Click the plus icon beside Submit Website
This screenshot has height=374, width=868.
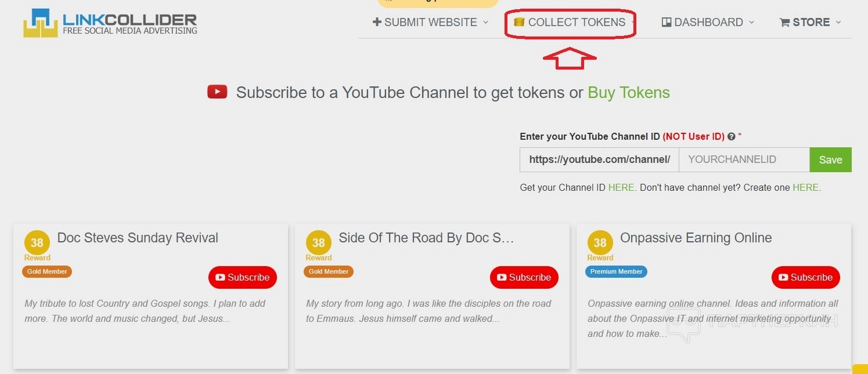[x=377, y=22]
